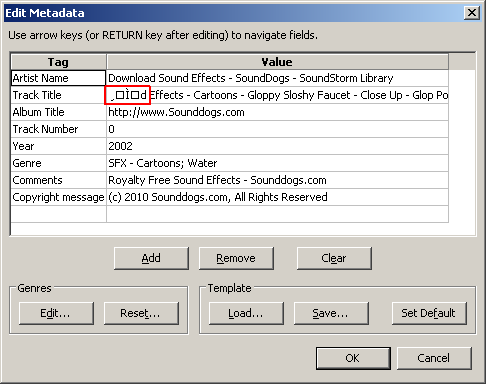Select the Artist Name tag cell
486x384 pixels.
pyautogui.click(x=59, y=78)
